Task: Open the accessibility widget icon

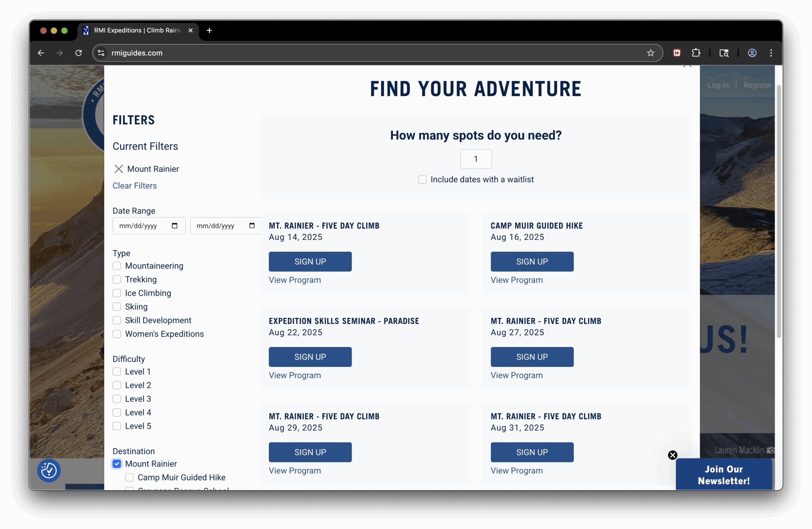Action: coord(49,471)
